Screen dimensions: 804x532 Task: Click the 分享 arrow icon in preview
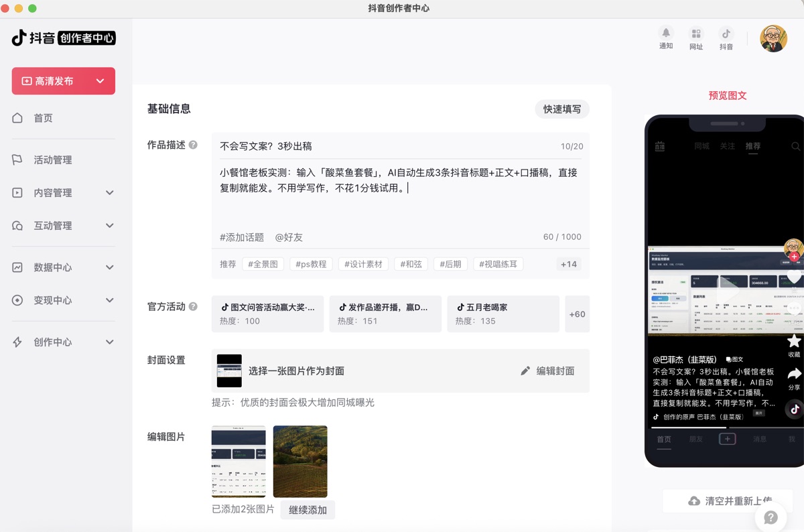point(794,373)
